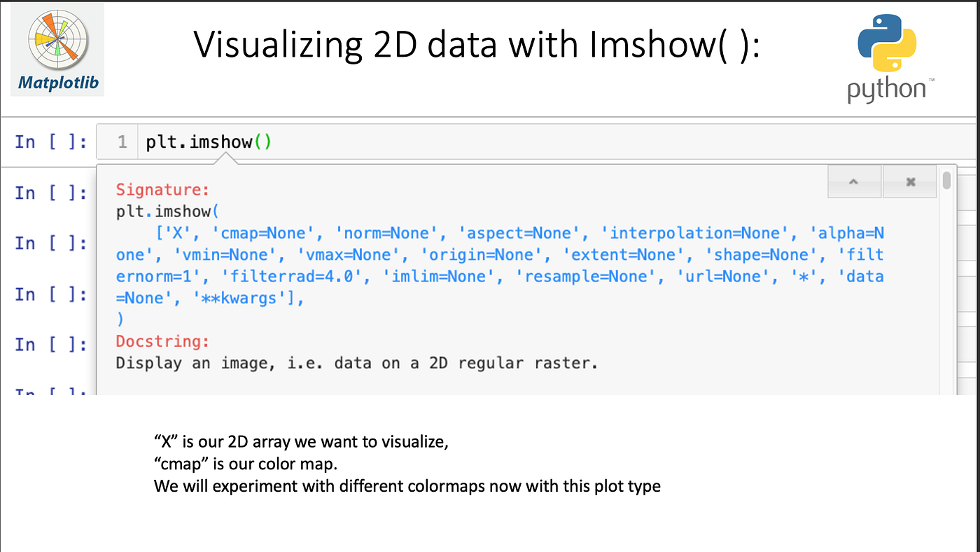Viewport: 980px width, 552px height.
Task: Click the plt.imshow() code cell input
Action: pos(535,142)
